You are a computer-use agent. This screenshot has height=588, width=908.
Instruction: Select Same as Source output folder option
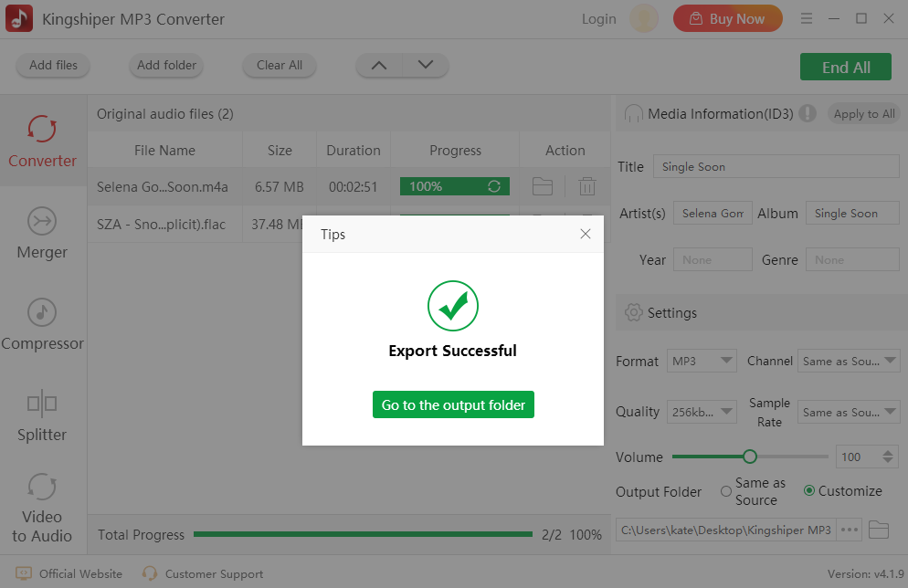[726, 491]
